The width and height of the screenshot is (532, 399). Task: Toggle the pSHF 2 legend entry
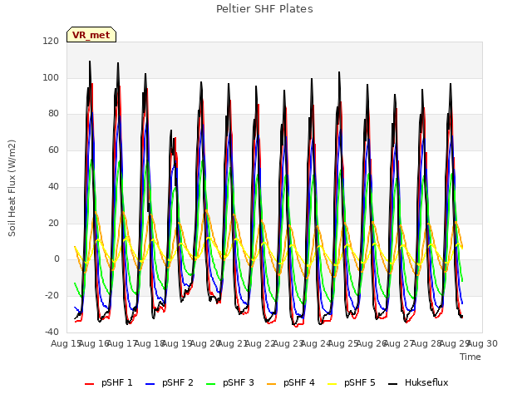pyautogui.click(x=170, y=382)
